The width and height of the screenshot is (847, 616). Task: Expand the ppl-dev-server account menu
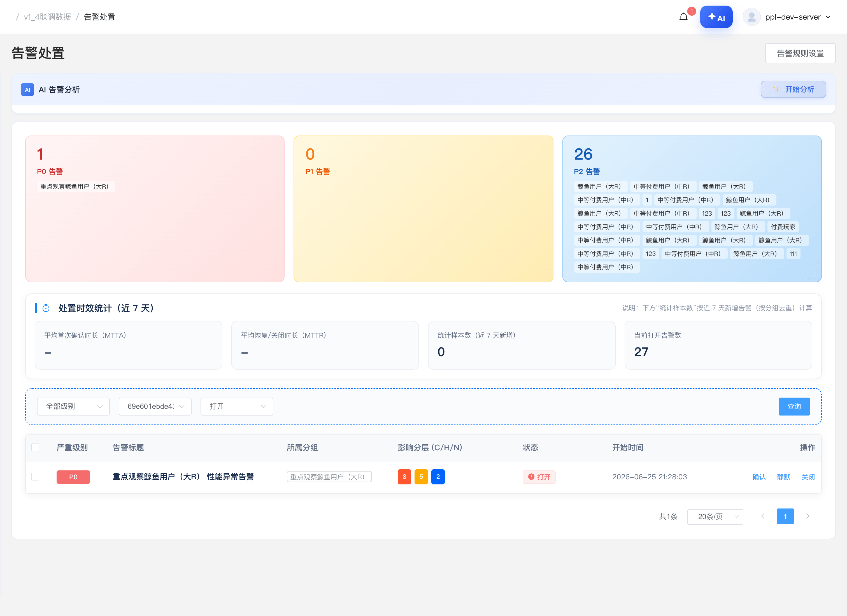pyautogui.click(x=798, y=17)
